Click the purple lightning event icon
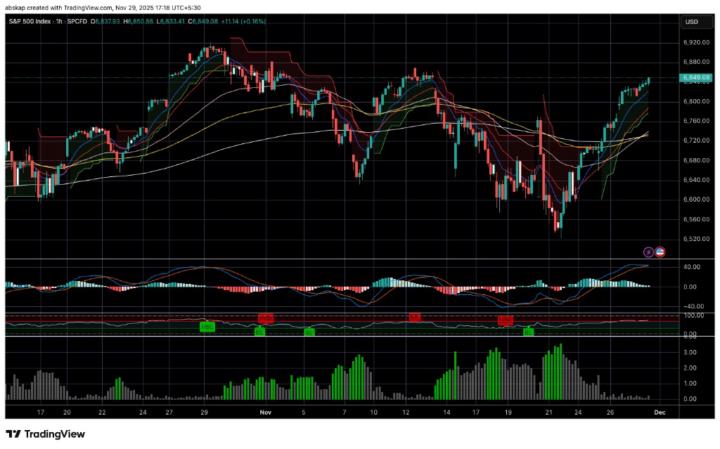 [648, 252]
